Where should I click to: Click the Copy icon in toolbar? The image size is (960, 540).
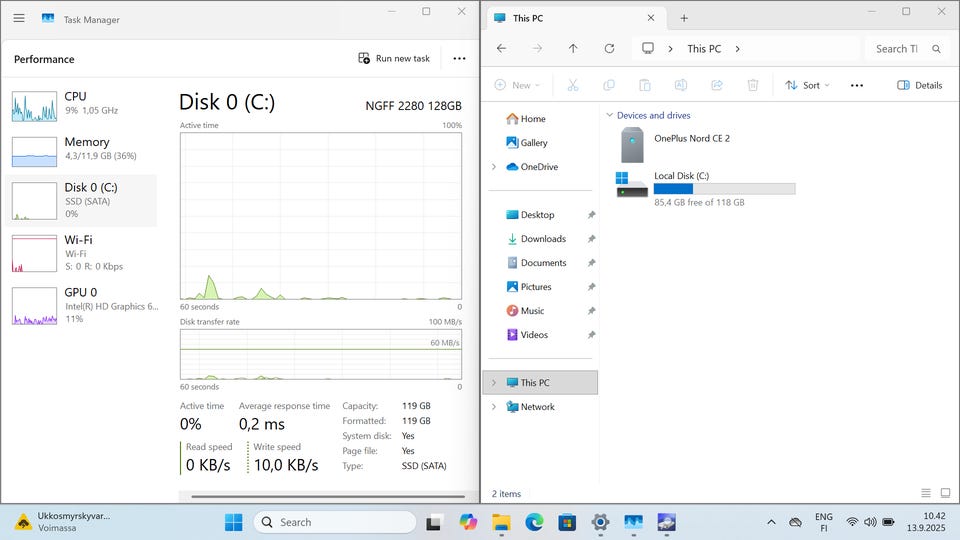(609, 85)
